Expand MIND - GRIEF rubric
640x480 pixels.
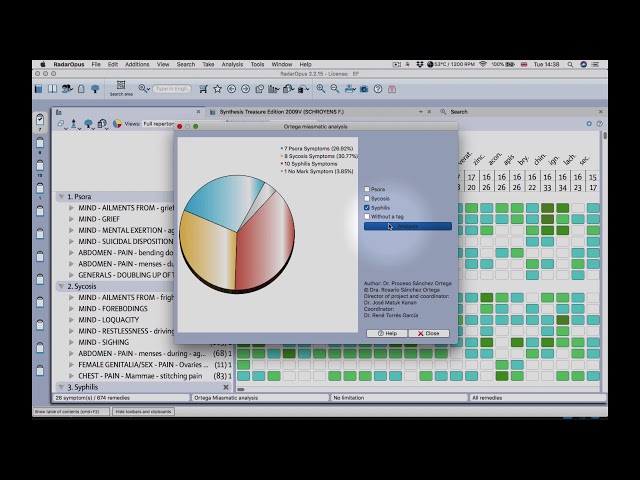click(71, 219)
